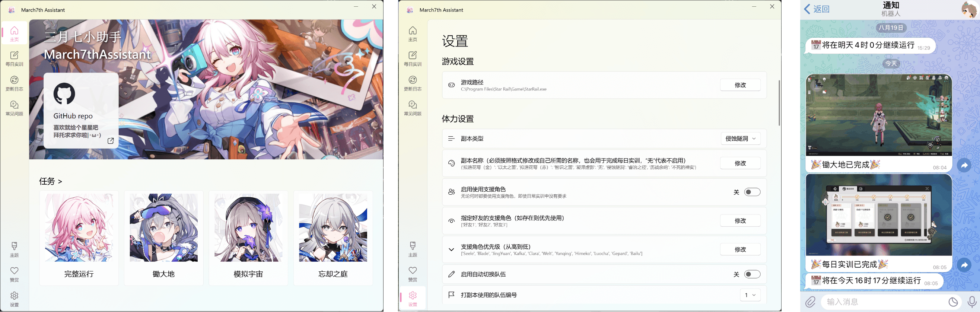This screenshot has height=312, width=980.
Task: Open the 打副本使用的队伍编号 dropdown showing 1
Action: click(x=750, y=295)
